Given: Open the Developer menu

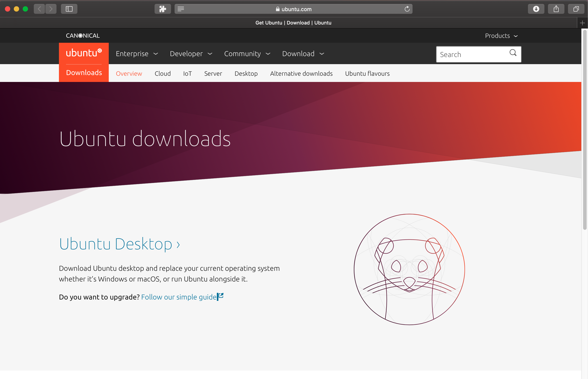Looking at the screenshot, I should pos(191,54).
